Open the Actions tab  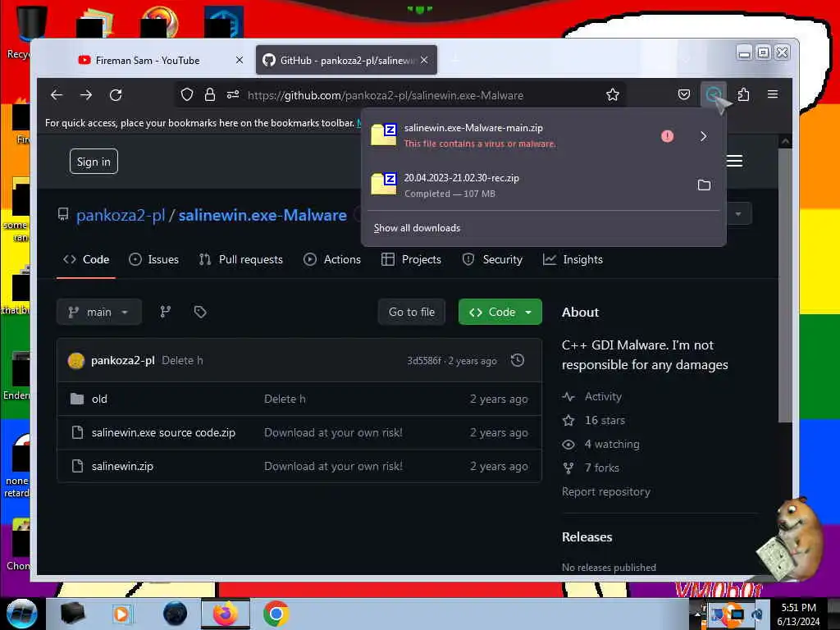[x=332, y=260]
